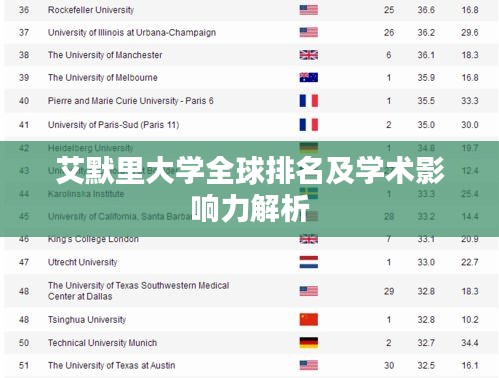Screen dimensions: 499x378
Task: Open the Technical University Munich entry
Action: (x=102, y=343)
